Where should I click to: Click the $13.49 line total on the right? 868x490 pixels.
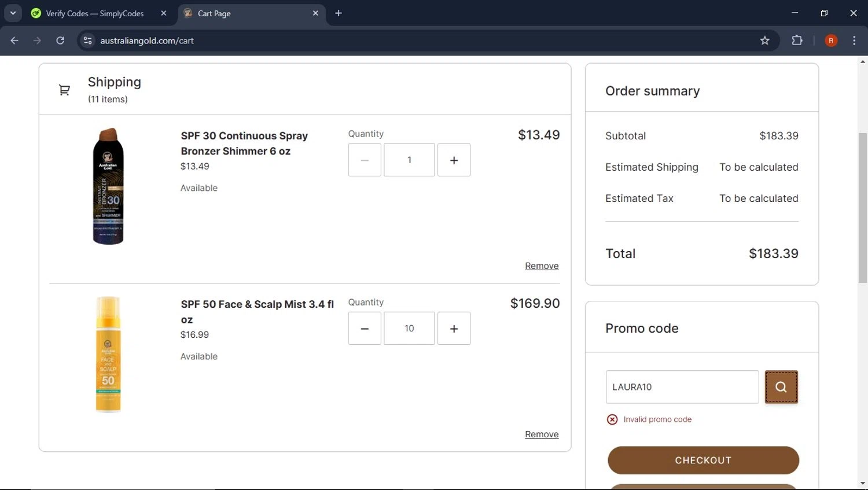(539, 135)
